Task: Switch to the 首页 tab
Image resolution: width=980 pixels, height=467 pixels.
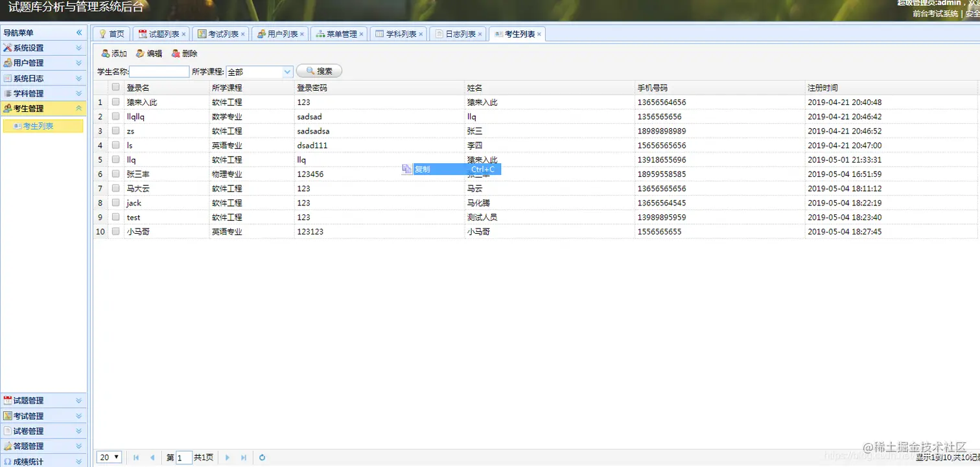Action: click(111, 34)
